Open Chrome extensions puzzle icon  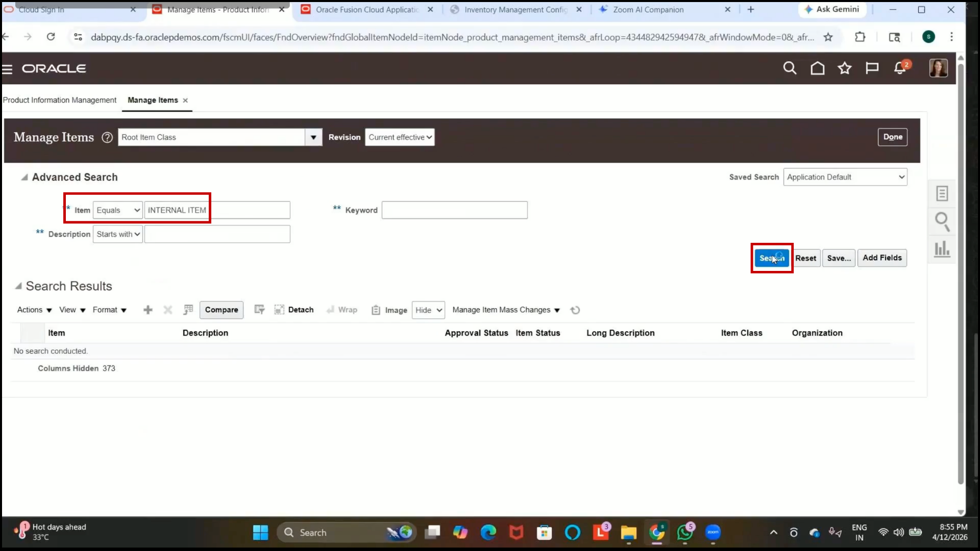point(860,37)
